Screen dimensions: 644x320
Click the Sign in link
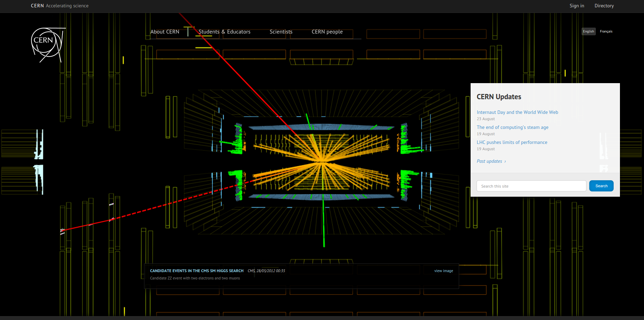click(577, 6)
